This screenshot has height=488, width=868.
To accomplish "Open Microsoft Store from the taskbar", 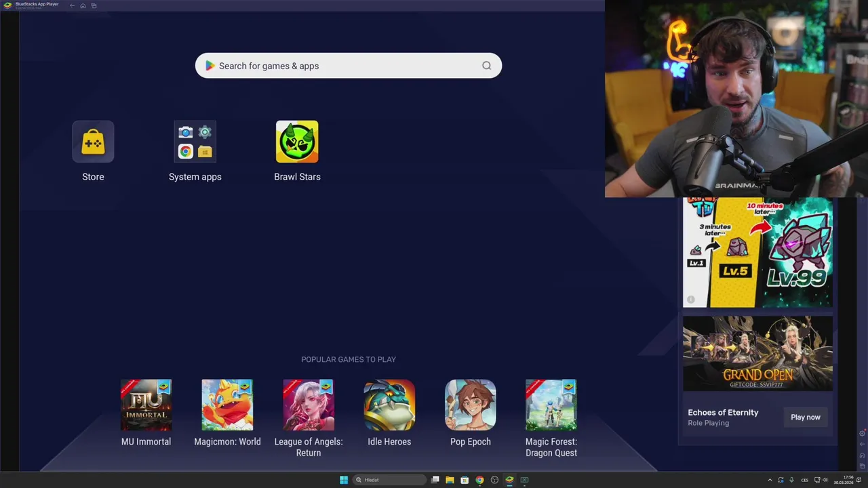I will pyautogui.click(x=465, y=480).
